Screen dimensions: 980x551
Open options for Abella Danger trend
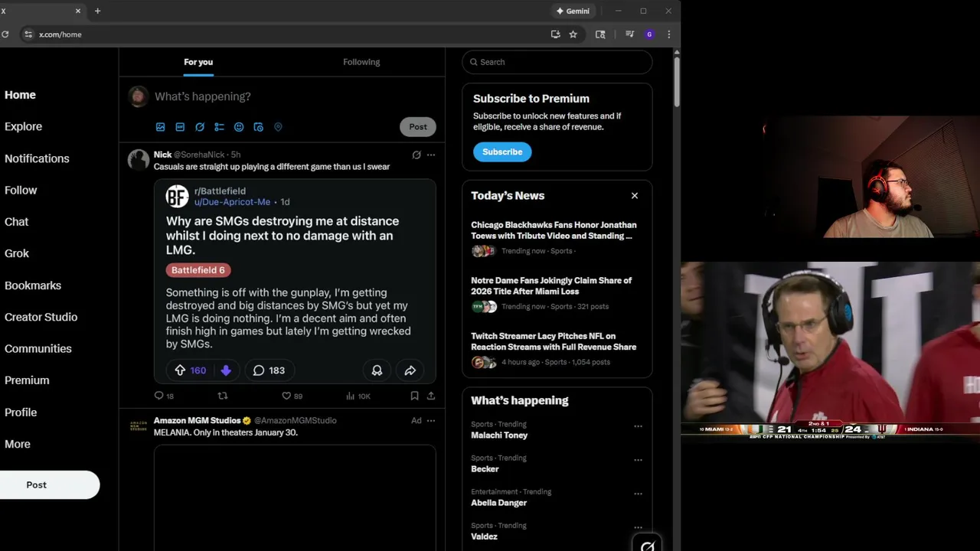(x=638, y=494)
